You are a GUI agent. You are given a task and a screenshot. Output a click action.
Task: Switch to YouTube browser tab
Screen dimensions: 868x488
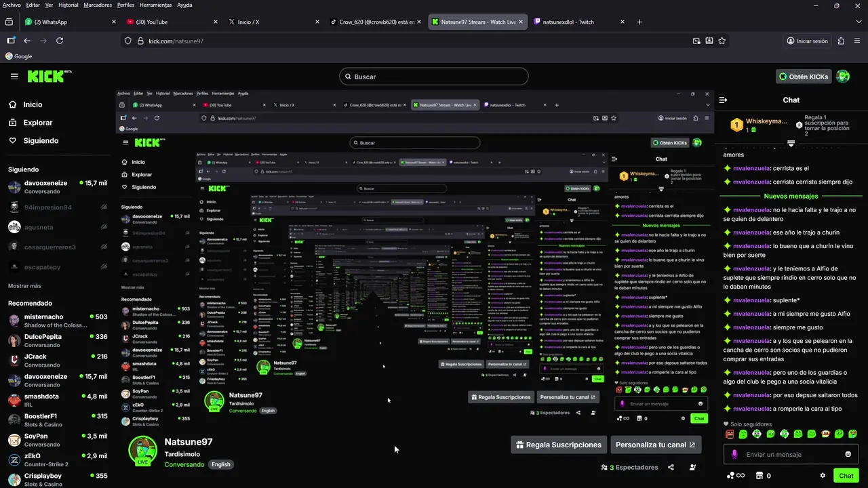tap(172, 22)
